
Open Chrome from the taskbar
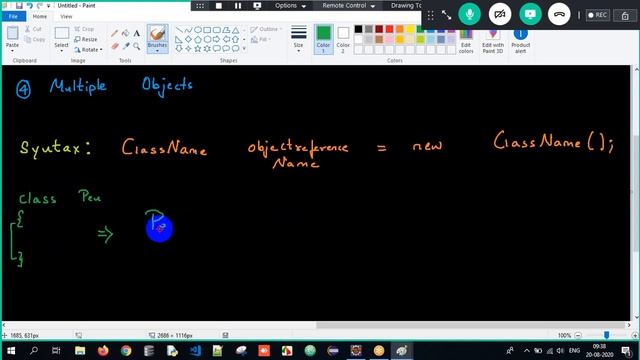click(126, 351)
